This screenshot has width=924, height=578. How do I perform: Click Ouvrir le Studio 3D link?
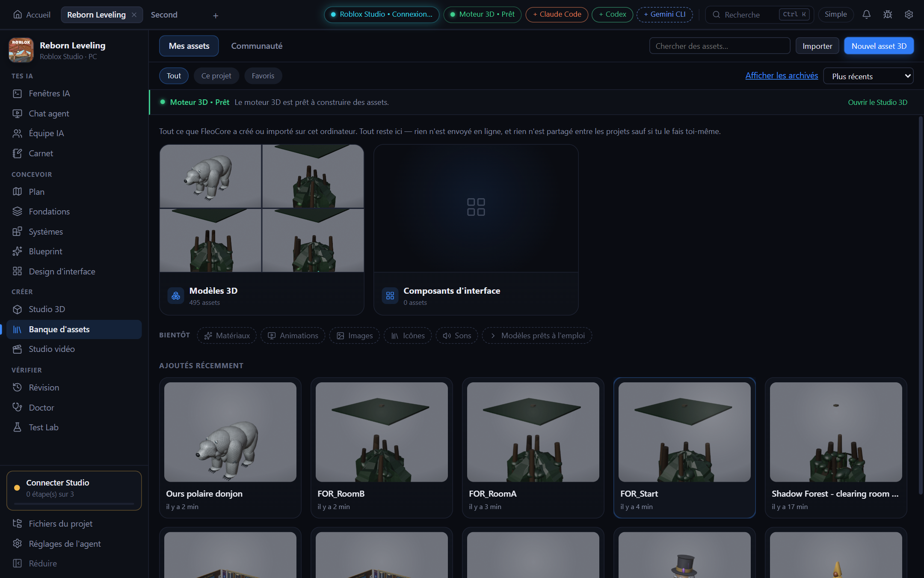tap(877, 102)
